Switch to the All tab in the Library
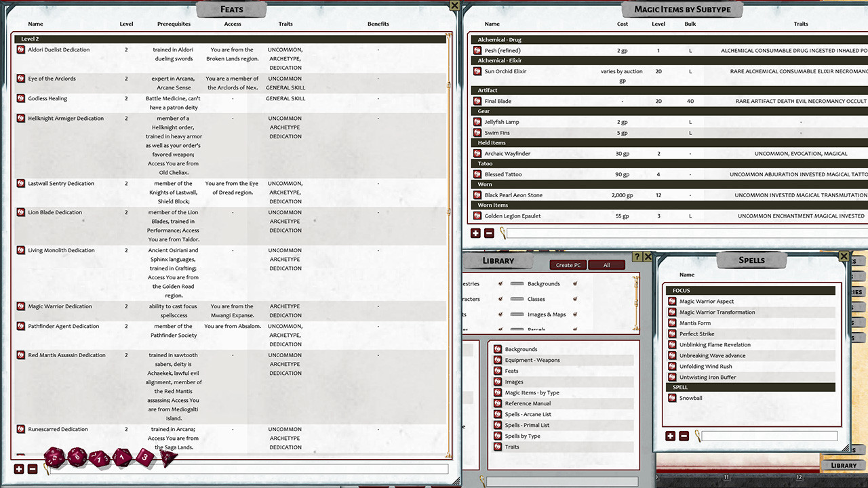Viewport: 868px width, 488px height. point(606,265)
